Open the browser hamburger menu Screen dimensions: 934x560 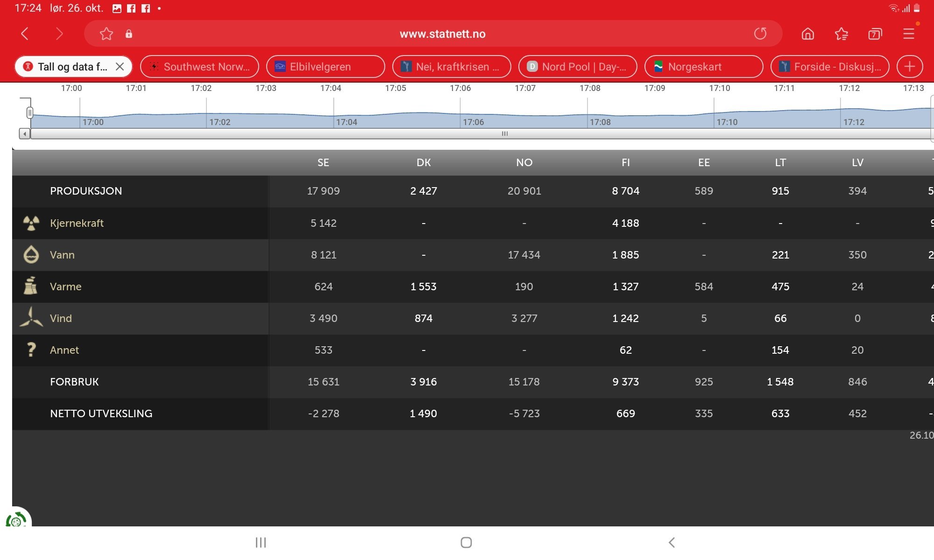(x=908, y=34)
